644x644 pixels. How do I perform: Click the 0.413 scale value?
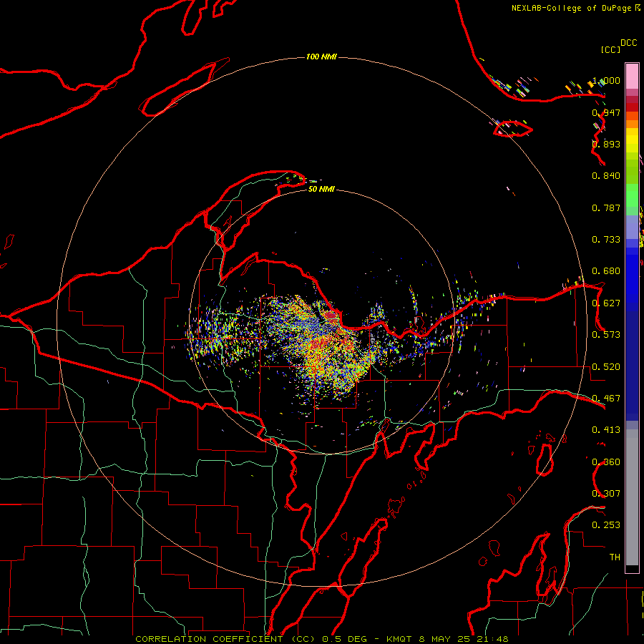(606, 430)
